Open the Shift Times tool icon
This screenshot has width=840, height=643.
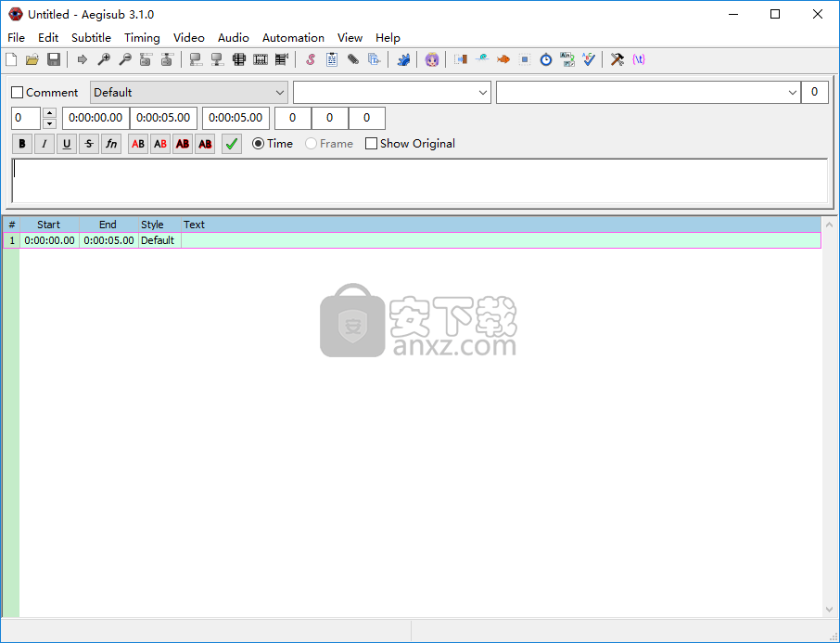tap(460, 59)
